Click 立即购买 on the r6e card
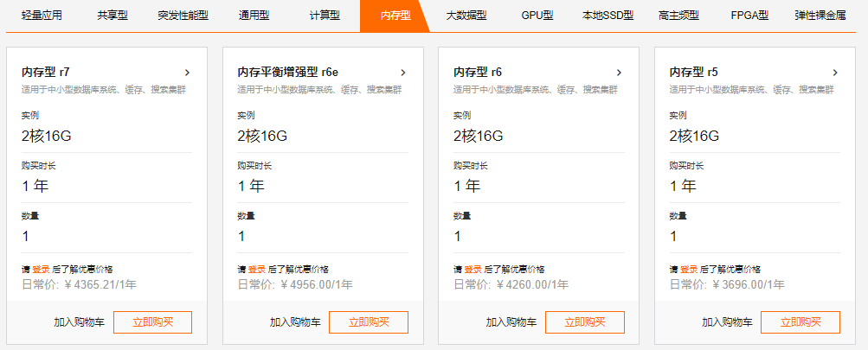868x350 pixels. coord(369,322)
